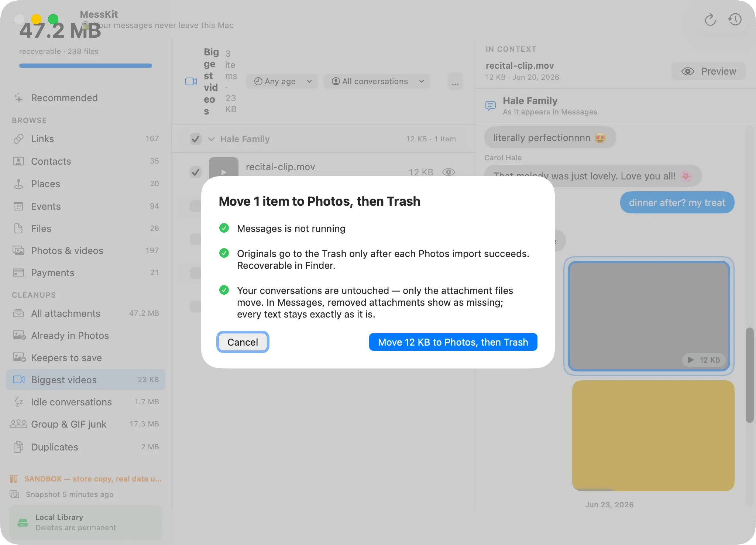
Task: Click the Contacts person card icon
Action: (18, 161)
